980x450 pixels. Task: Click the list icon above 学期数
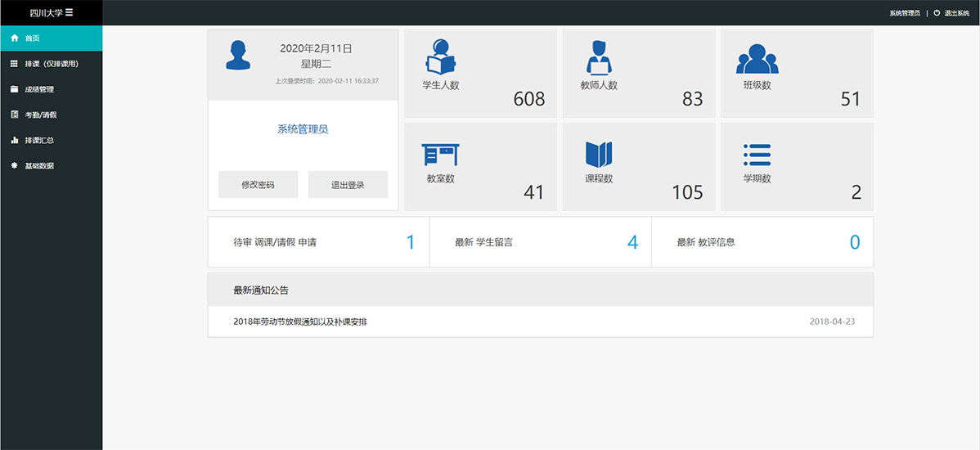pos(757,155)
